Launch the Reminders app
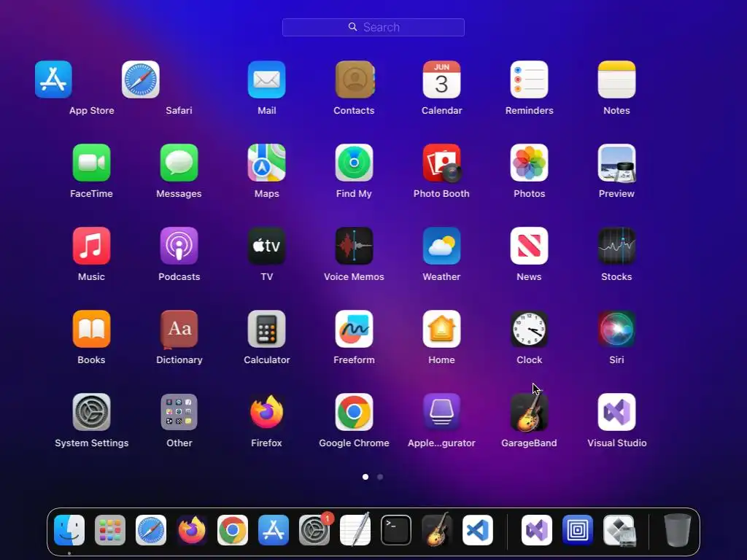747x560 pixels. [x=530, y=79]
